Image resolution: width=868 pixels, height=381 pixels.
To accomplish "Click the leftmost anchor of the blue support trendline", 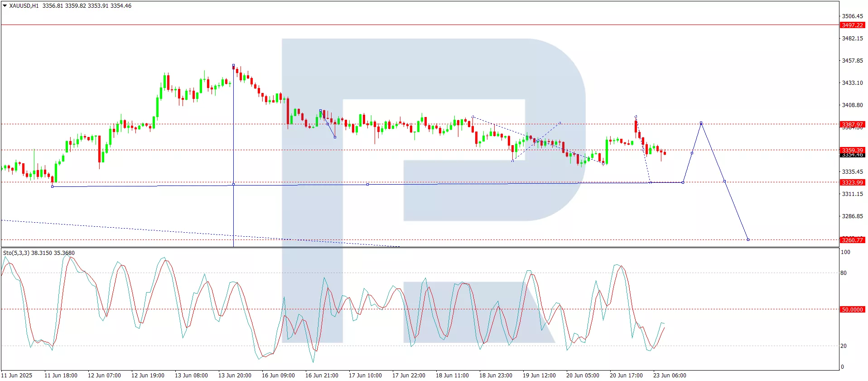I will point(53,186).
